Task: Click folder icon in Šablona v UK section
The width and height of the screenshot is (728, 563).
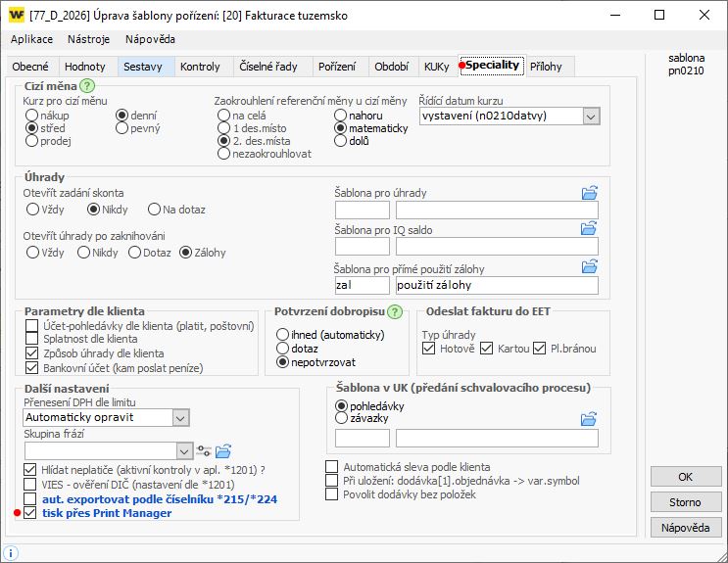Action: tap(589, 420)
